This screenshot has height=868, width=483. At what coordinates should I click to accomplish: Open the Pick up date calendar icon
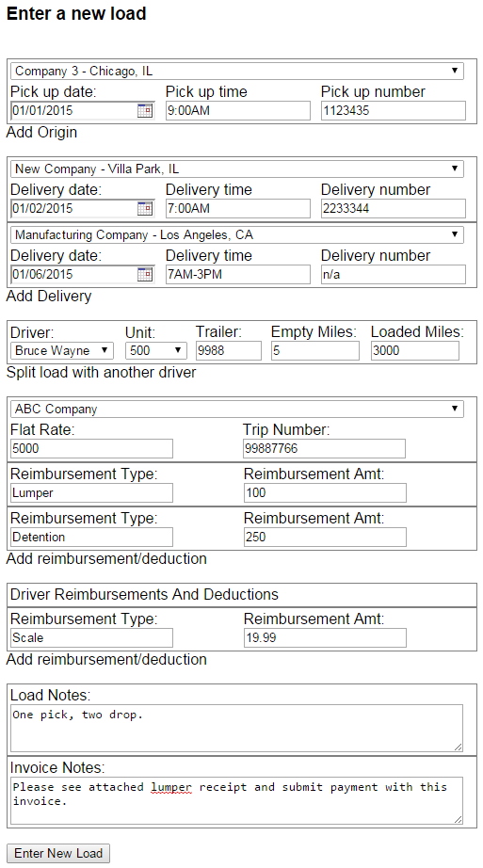pos(145,111)
